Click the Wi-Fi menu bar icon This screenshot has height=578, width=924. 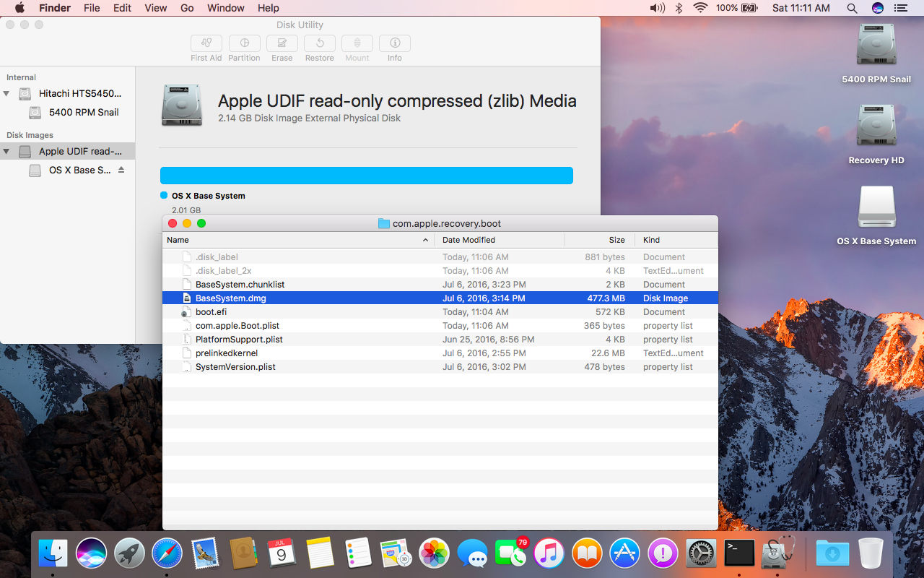700,8
